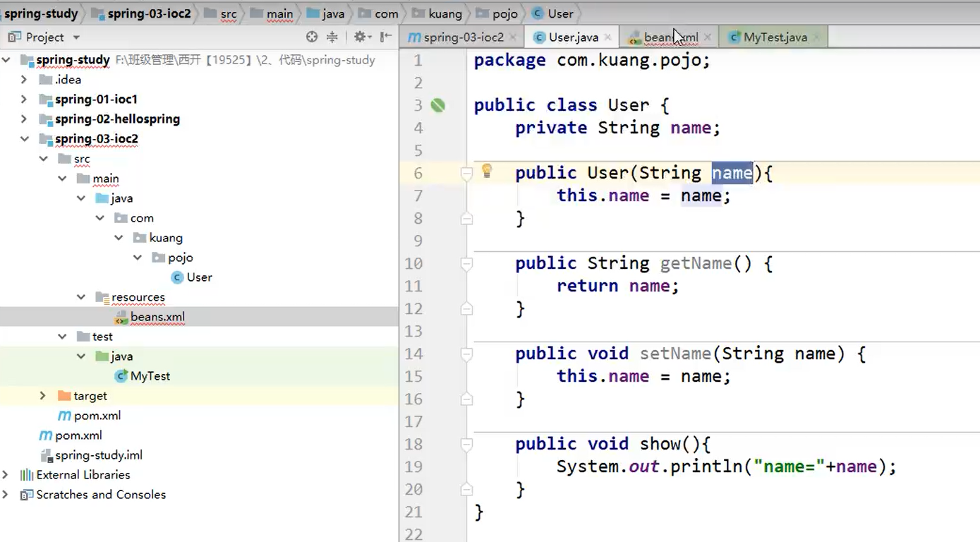Expand the spring-02-hellospring module
Screen dimensions: 980x542
[24, 119]
